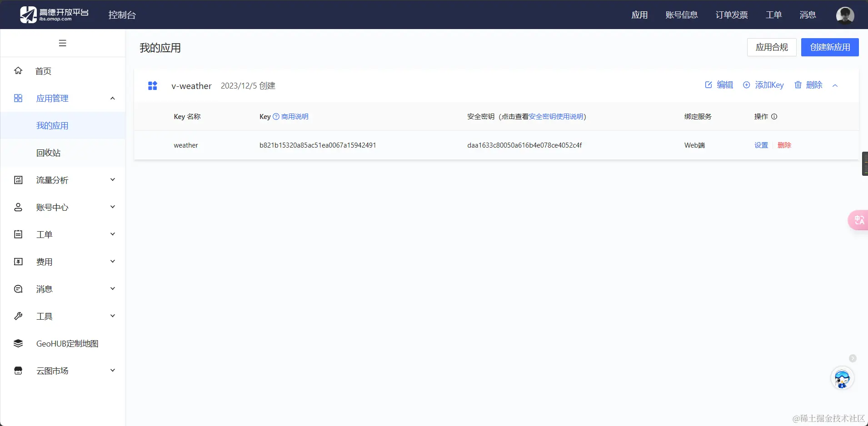The width and height of the screenshot is (868, 426).
Task: Click the AMap open platform logo
Action: (54, 15)
